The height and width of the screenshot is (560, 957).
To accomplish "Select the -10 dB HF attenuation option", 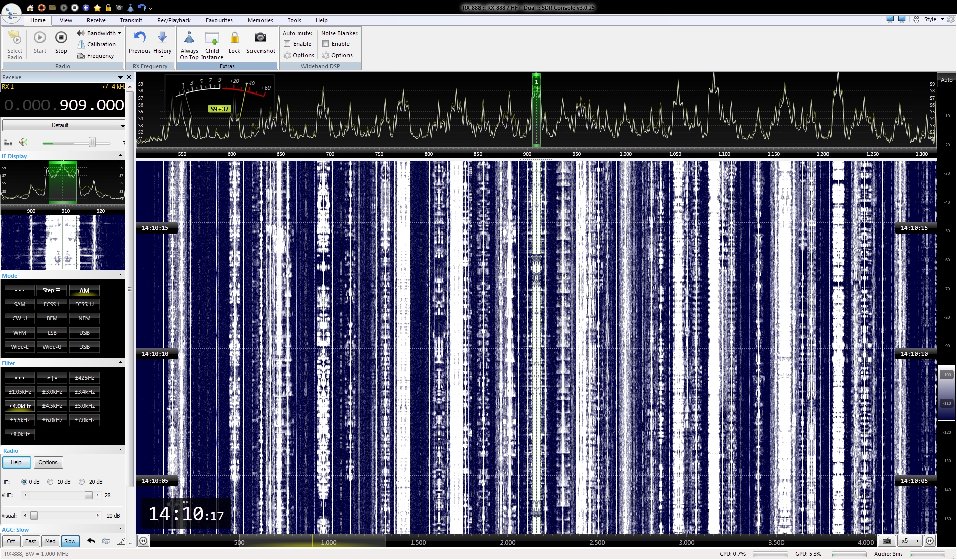I will [50, 482].
